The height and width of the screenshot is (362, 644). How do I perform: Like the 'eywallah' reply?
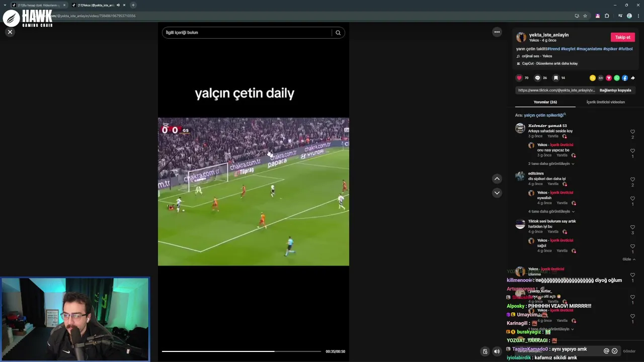tap(632, 199)
